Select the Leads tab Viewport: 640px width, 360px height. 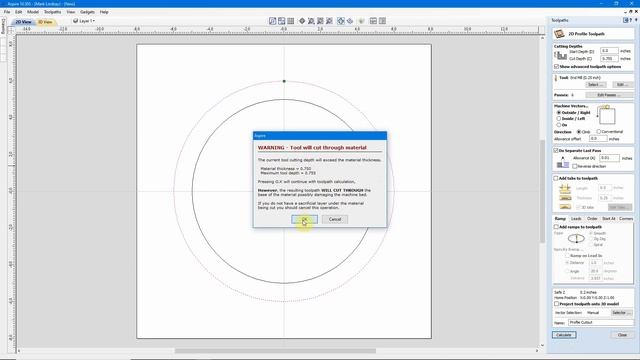[x=576, y=219]
